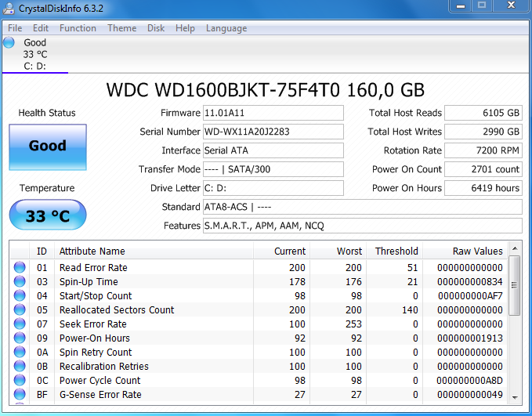Click the status orb for Power Cycle Count
The height and width of the screenshot is (416, 532).
(20, 381)
